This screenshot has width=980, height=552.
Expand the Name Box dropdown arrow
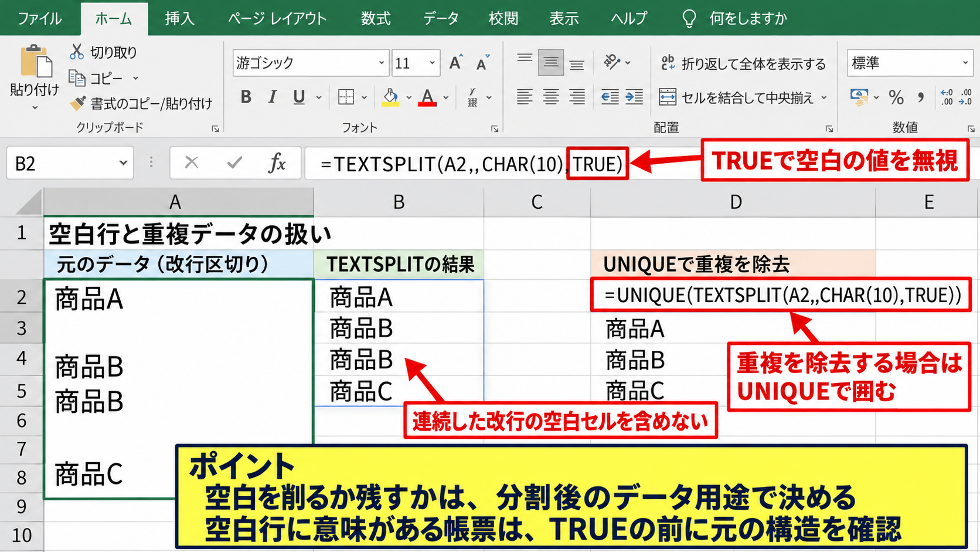(x=123, y=163)
